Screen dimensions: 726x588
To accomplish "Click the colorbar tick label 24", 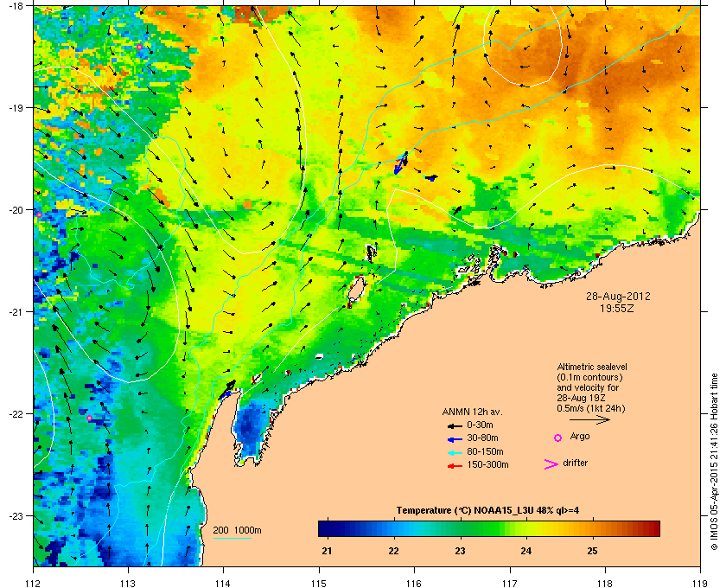I will (x=526, y=551).
